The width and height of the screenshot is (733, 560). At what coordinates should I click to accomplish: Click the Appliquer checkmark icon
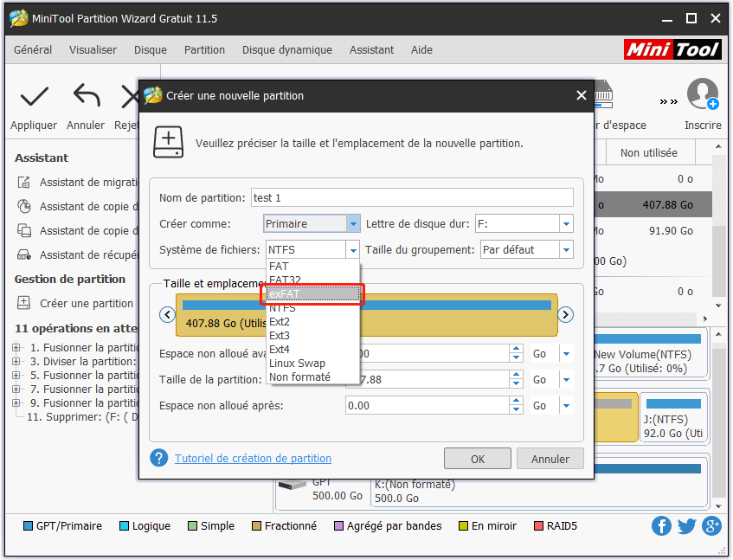click(x=34, y=97)
